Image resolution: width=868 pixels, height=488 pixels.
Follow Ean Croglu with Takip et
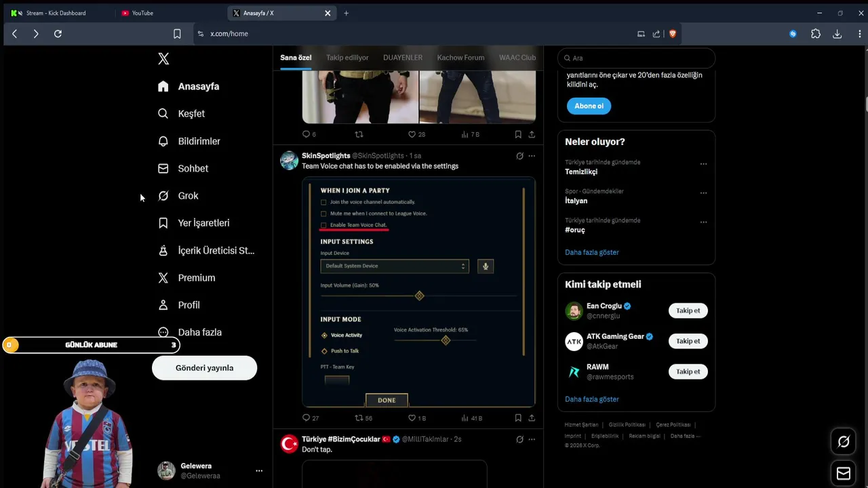[x=688, y=310]
